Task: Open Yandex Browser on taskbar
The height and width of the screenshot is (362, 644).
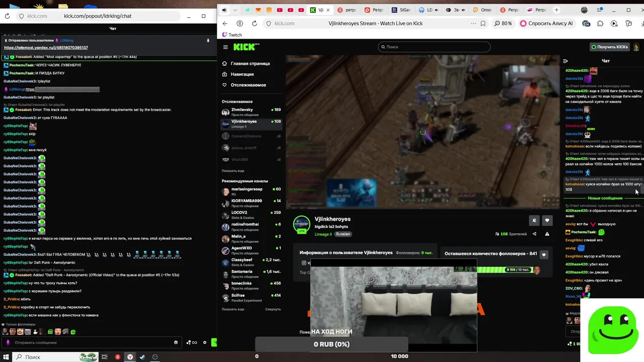Action: point(130,357)
